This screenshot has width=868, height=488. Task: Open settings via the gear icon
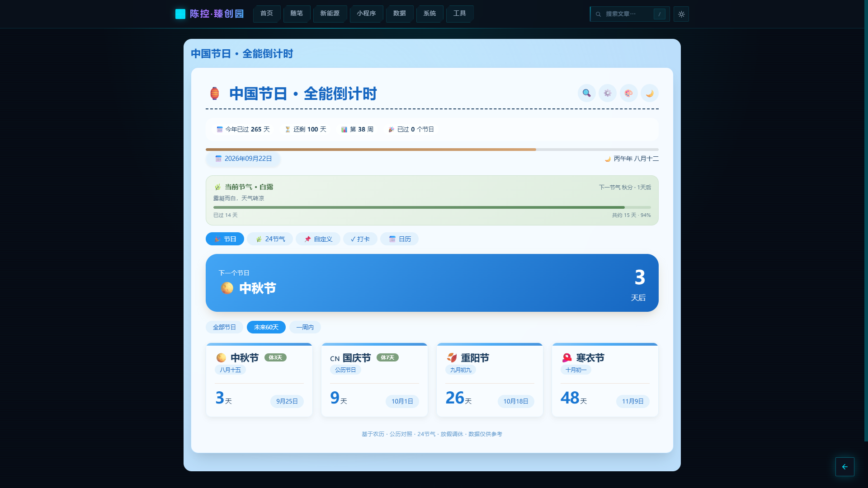pos(608,93)
